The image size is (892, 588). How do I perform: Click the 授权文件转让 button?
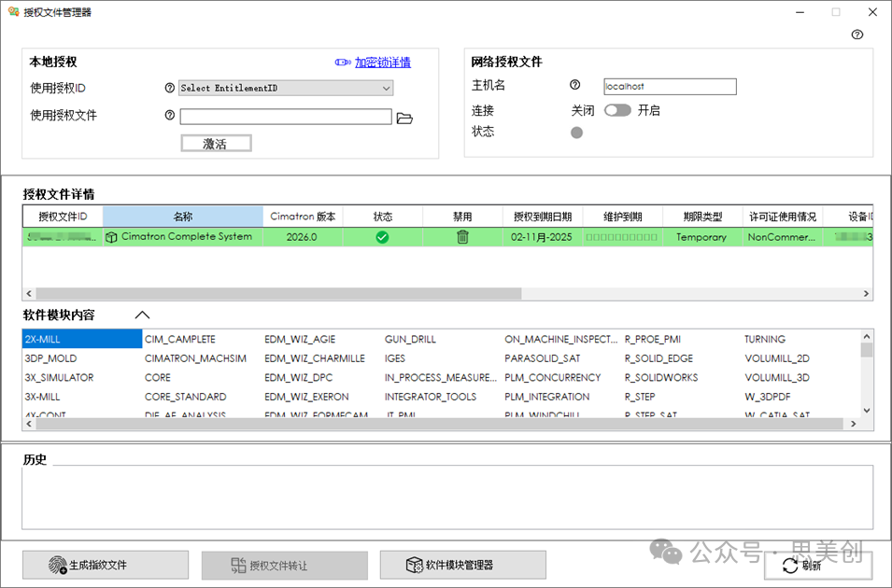tap(285, 566)
